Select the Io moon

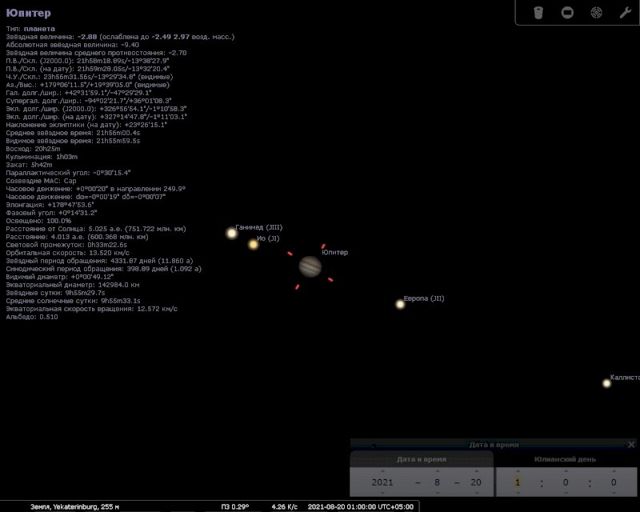[254, 244]
